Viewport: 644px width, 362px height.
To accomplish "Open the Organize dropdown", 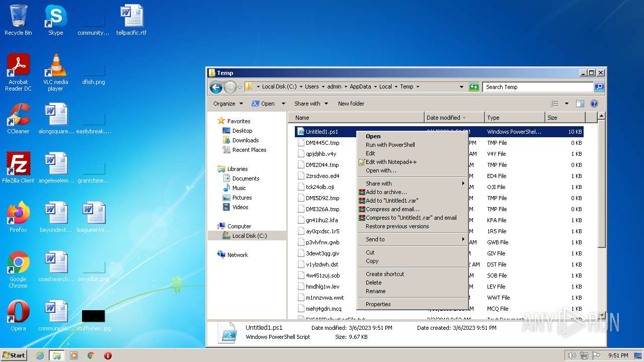I will pyautogui.click(x=228, y=104).
